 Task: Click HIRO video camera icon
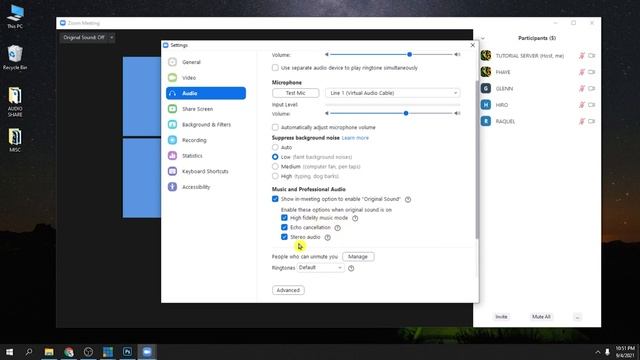coord(591,105)
